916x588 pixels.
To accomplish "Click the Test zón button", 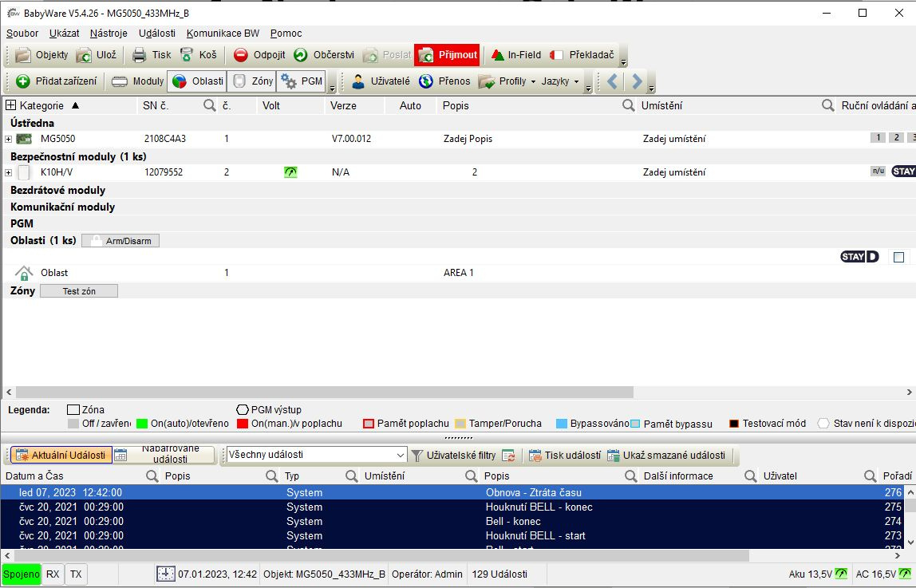I will coord(78,291).
